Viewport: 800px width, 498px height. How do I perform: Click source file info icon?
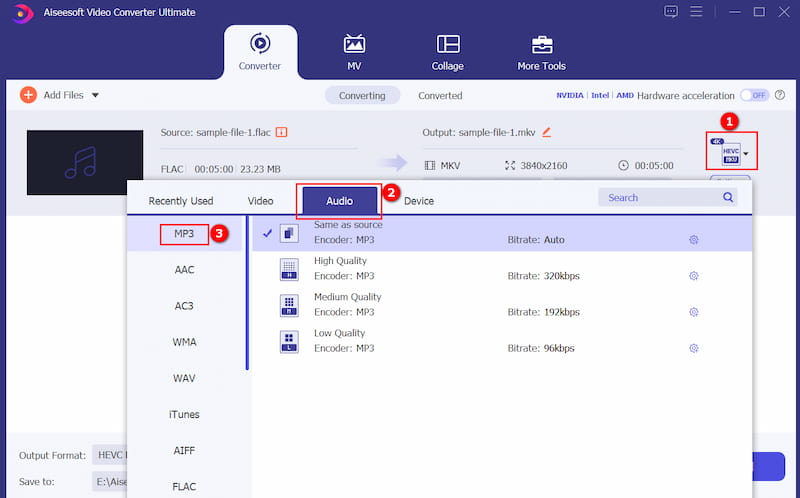pyautogui.click(x=281, y=132)
